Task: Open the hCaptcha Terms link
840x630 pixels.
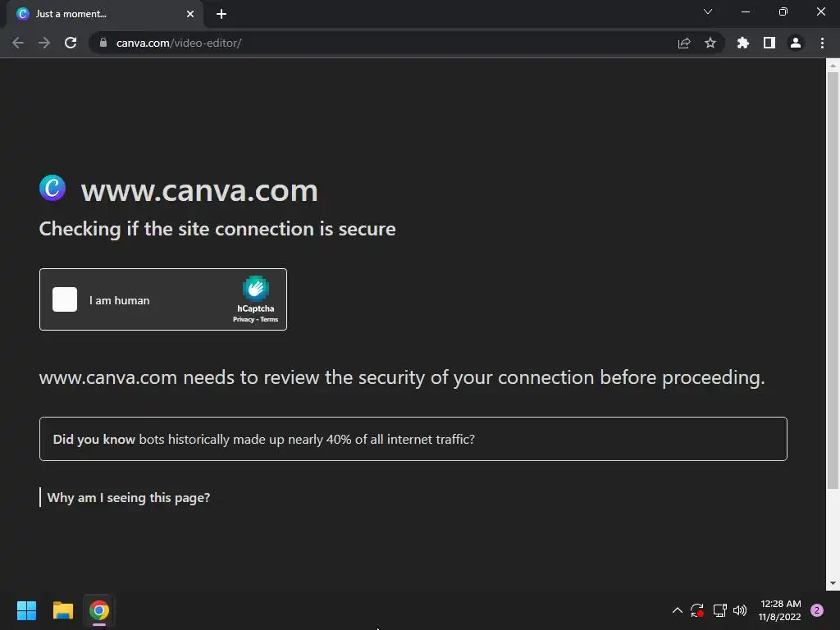Action: (269, 319)
